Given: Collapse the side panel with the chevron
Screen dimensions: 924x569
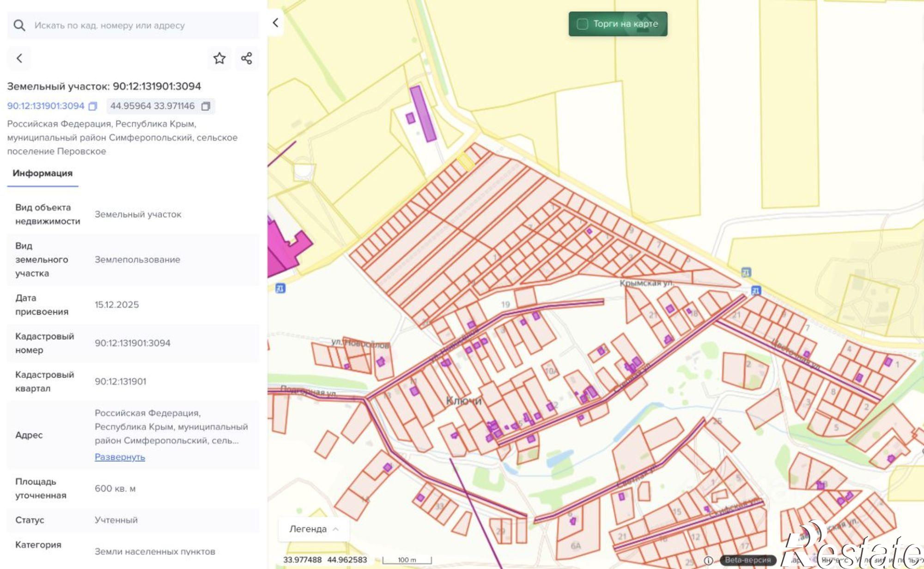Looking at the screenshot, I should 275,23.
